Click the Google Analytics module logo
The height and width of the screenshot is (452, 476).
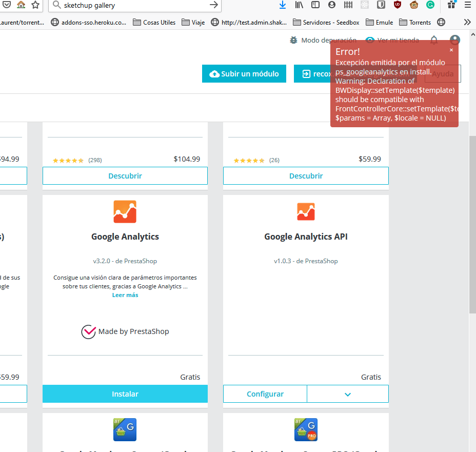pyautogui.click(x=125, y=211)
